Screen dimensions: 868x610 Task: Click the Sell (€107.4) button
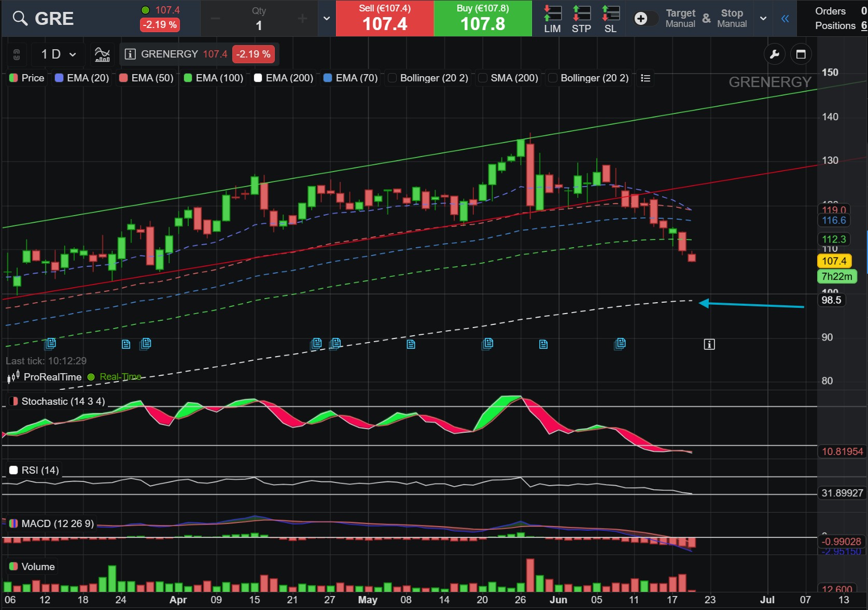tap(385, 18)
